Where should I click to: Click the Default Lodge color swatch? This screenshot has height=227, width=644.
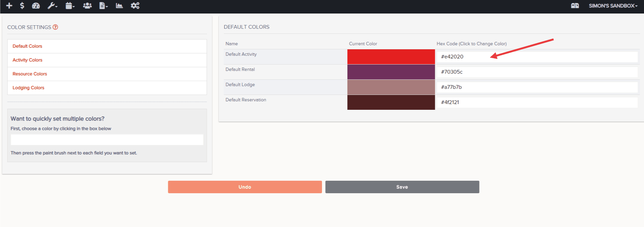tap(391, 87)
